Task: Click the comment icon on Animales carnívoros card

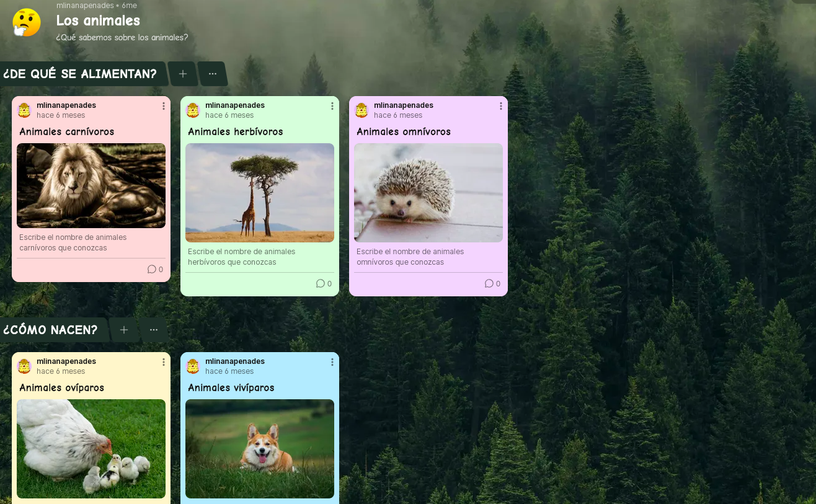Action: (x=152, y=269)
